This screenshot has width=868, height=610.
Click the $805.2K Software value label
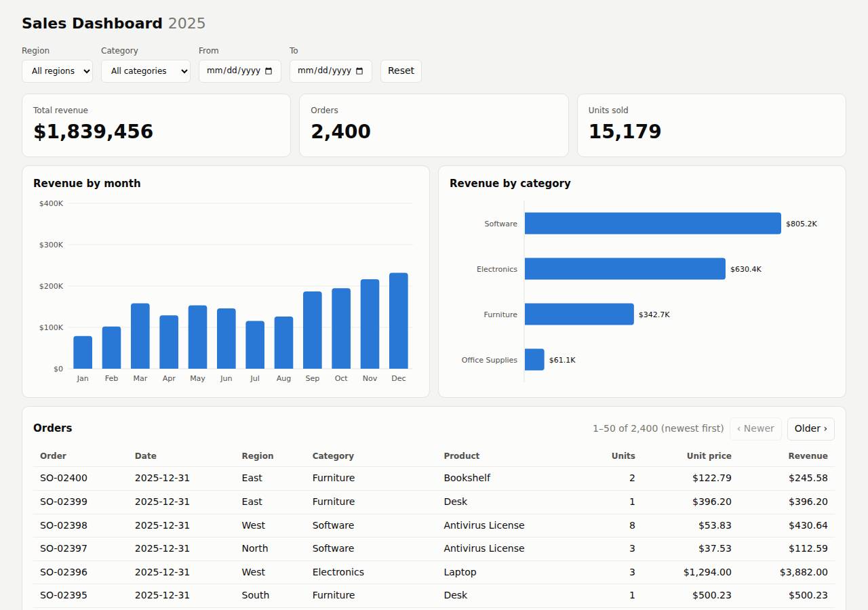[x=802, y=224]
